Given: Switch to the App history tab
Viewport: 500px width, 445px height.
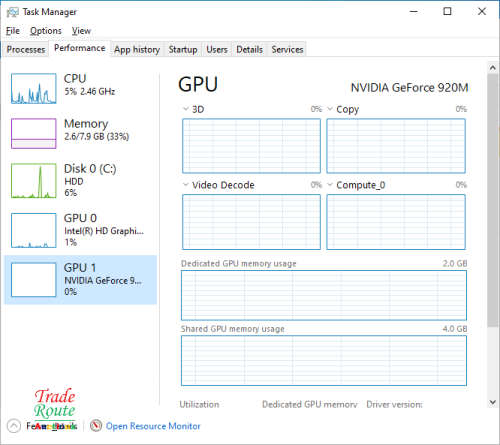Looking at the screenshot, I should [x=137, y=50].
